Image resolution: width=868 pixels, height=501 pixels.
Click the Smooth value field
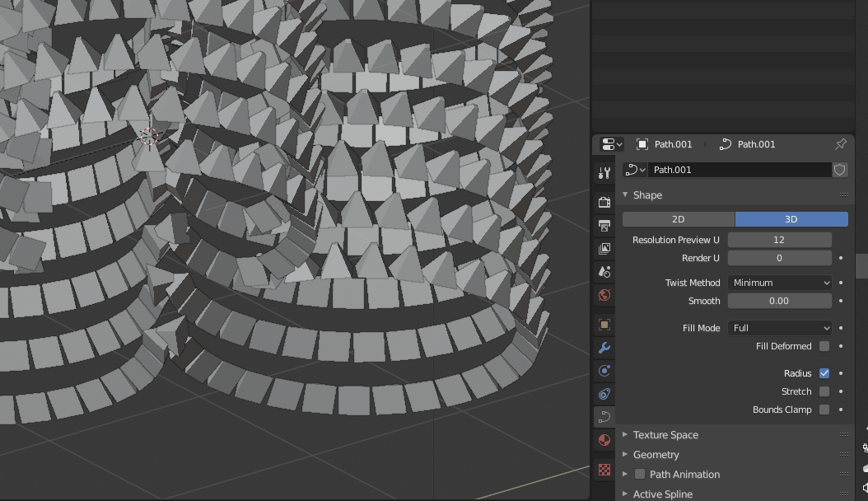[x=779, y=301]
